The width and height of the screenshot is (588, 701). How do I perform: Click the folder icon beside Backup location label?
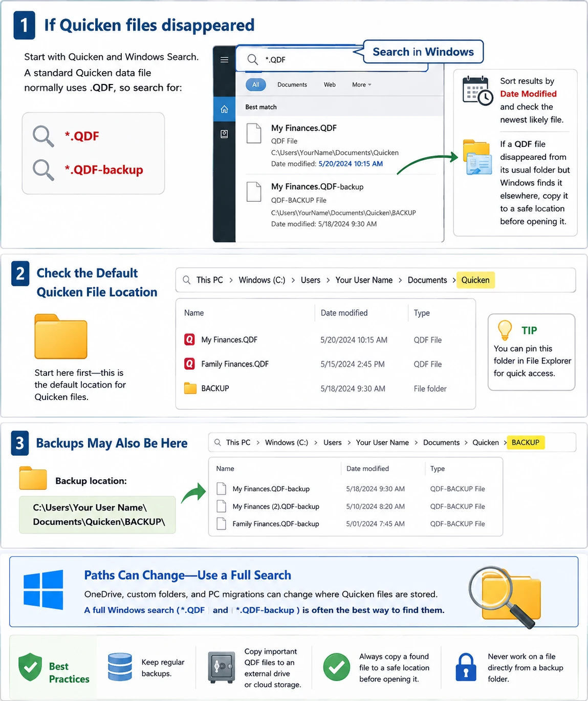click(33, 478)
